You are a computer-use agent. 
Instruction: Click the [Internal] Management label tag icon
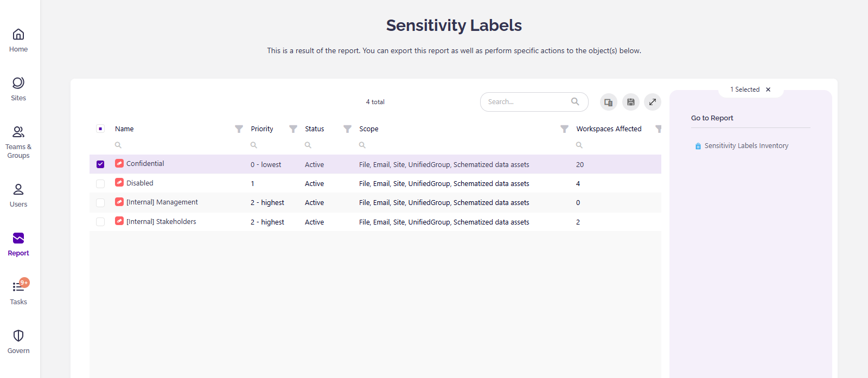click(119, 202)
